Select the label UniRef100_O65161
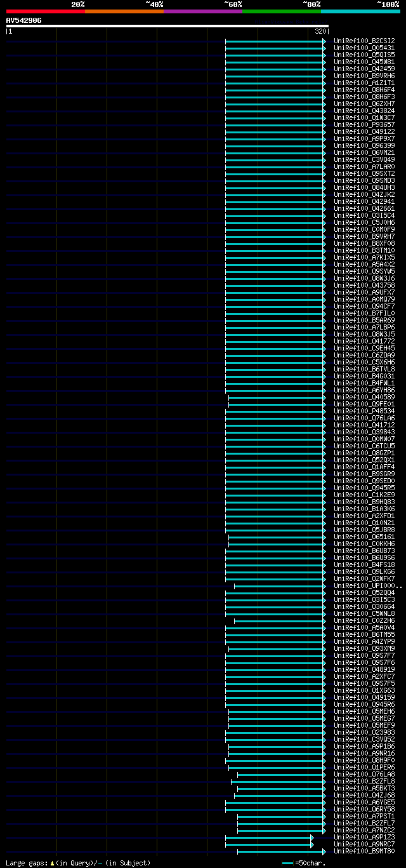 (364, 537)
